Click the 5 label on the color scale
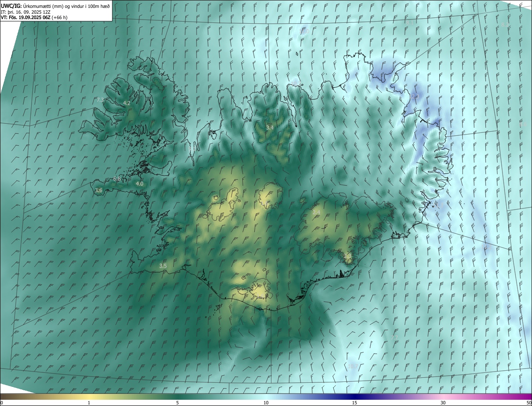 coord(177,403)
